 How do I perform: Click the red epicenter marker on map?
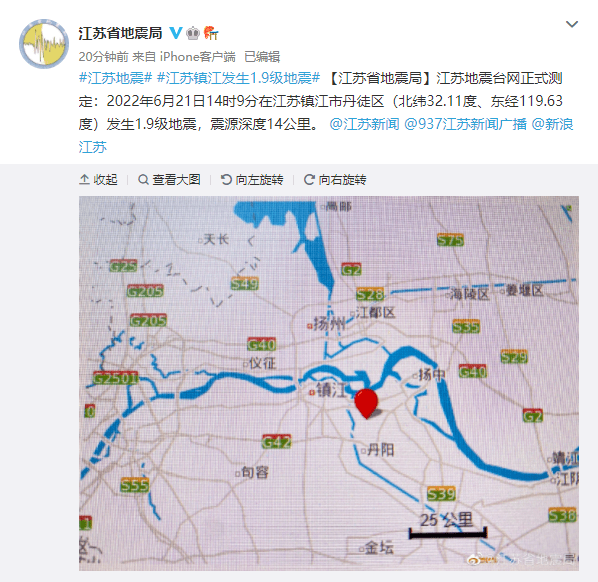(x=366, y=403)
